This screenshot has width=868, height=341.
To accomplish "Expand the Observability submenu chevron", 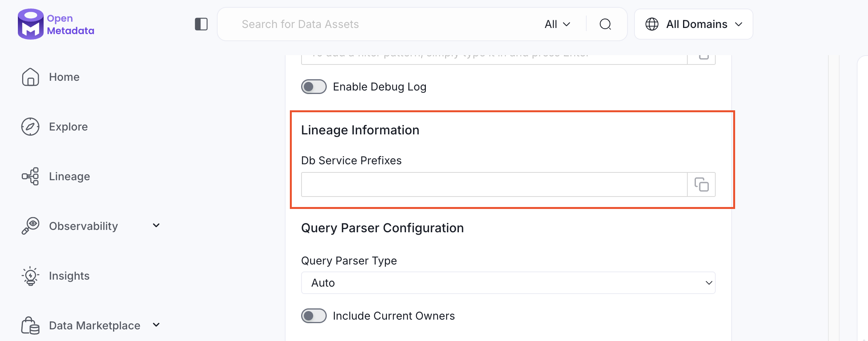I will (x=156, y=226).
